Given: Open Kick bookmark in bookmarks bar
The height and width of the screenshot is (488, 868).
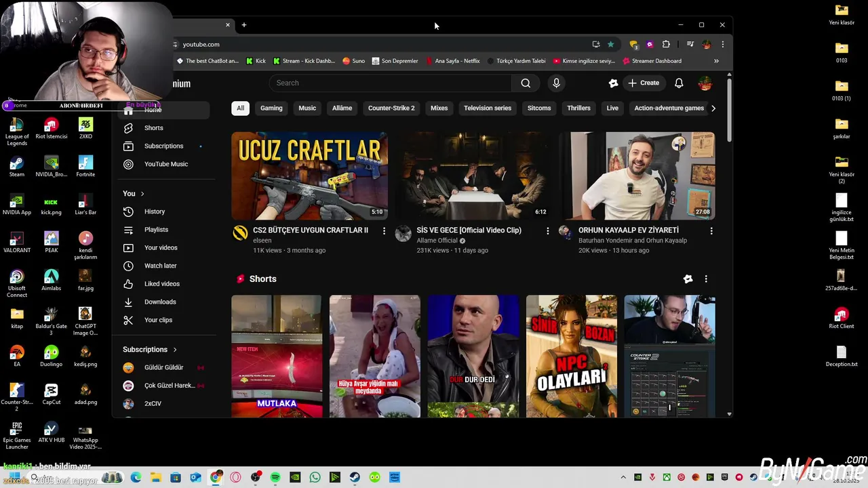Looking at the screenshot, I should (x=256, y=61).
